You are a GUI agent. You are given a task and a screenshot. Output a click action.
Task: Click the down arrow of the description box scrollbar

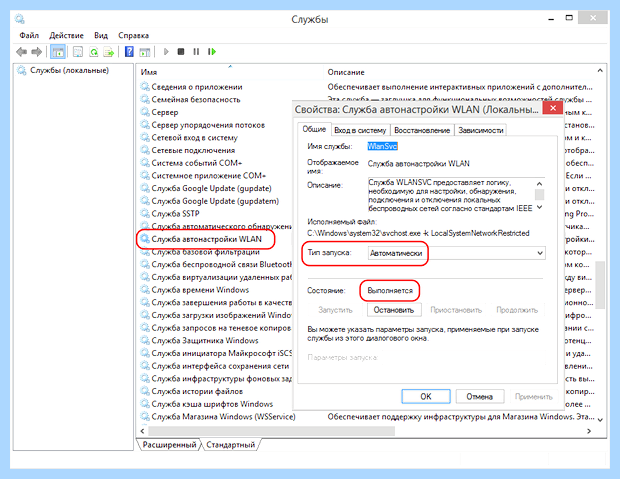[539, 207]
